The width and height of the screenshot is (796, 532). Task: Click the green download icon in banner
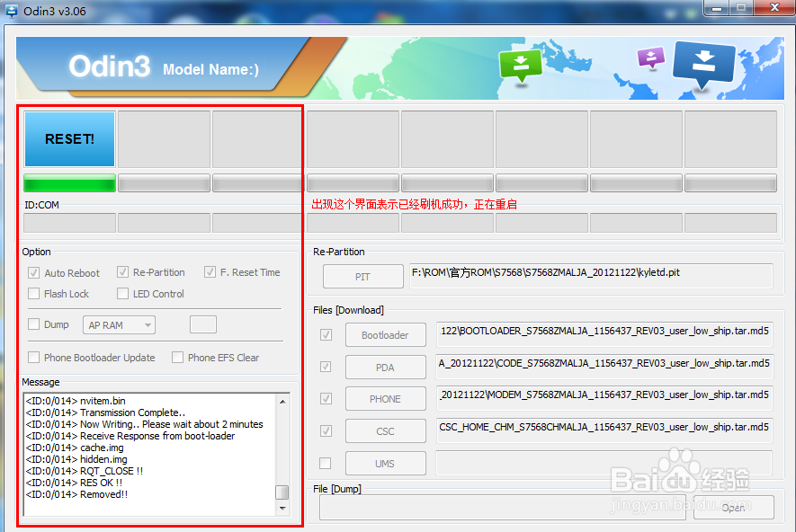pos(521,66)
